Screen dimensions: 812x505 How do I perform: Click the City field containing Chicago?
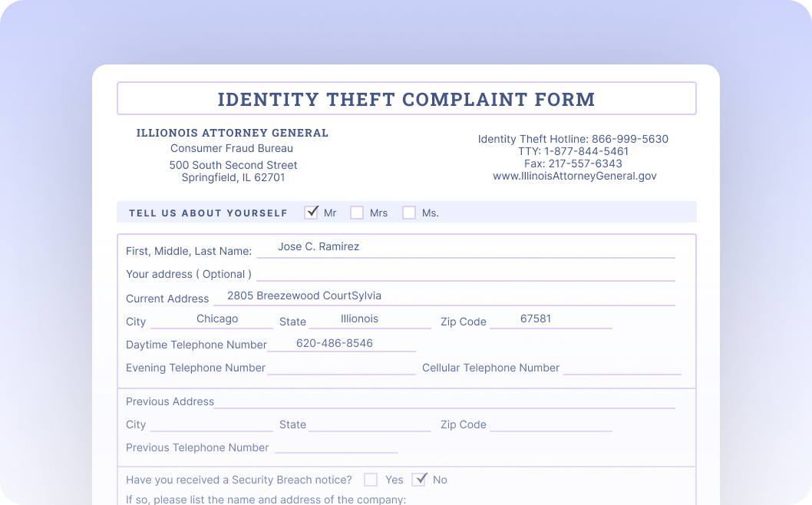211,320
